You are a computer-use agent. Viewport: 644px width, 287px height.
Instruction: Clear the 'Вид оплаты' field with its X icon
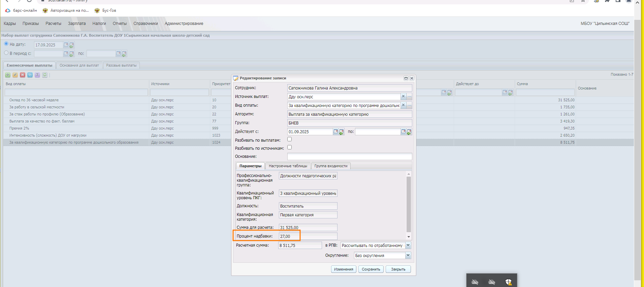click(x=403, y=105)
